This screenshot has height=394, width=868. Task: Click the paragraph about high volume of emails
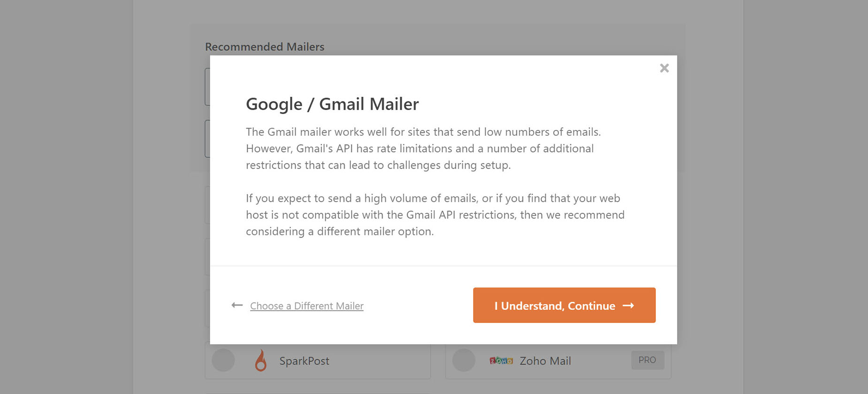(x=435, y=215)
